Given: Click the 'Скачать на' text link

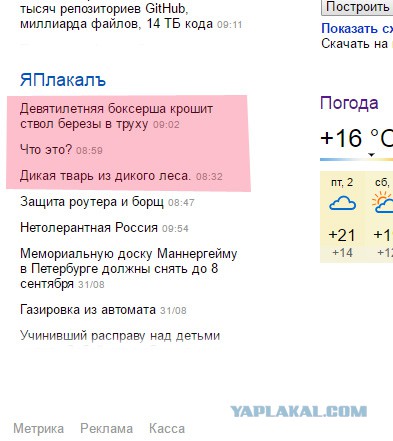Looking at the screenshot, I should point(354,44).
